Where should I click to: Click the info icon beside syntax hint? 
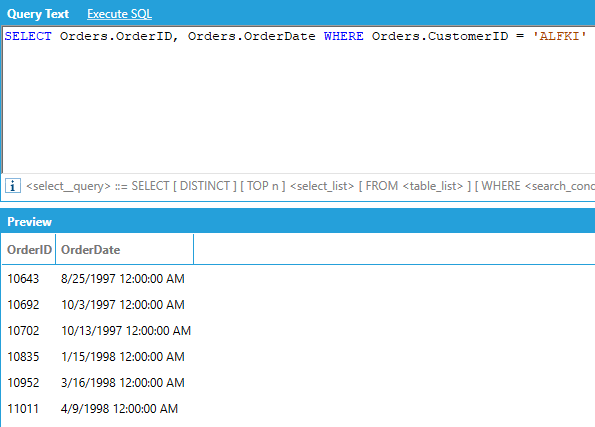[x=13, y=186]
